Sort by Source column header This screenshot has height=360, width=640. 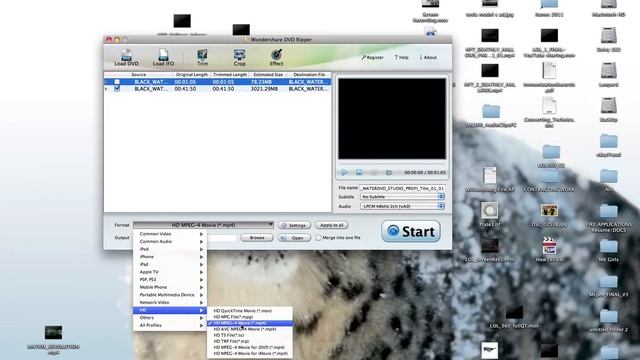pos(139,75)
